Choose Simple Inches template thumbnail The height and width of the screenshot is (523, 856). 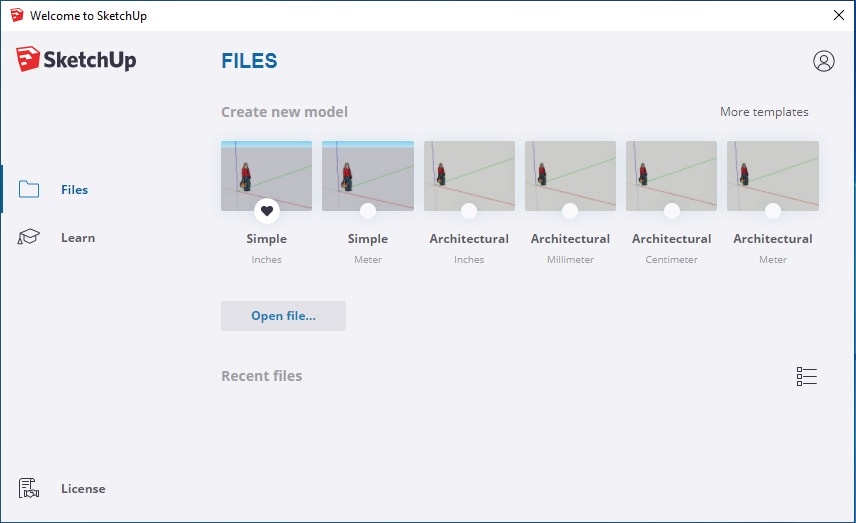click(x=266, y=176)
